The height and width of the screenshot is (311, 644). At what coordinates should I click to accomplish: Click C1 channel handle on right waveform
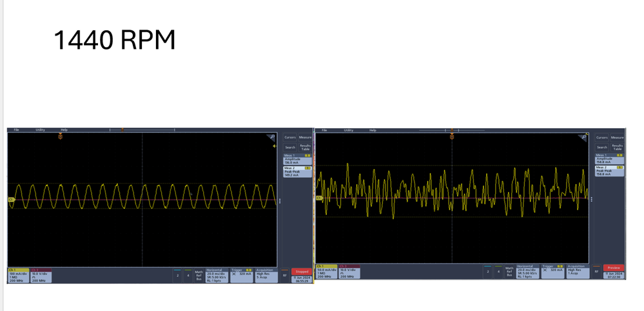(x=318, y=198)
